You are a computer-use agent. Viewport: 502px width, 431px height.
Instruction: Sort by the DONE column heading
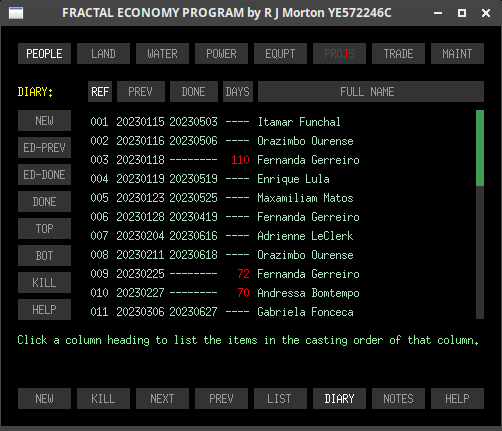pos(194,91)
